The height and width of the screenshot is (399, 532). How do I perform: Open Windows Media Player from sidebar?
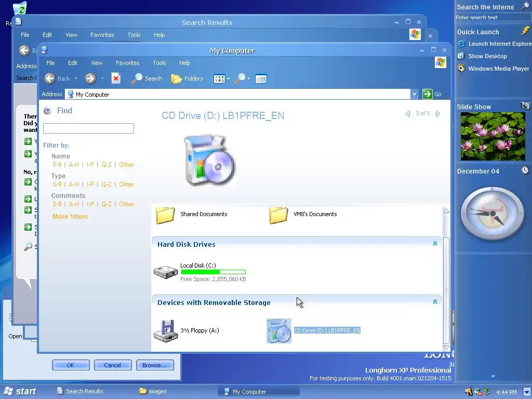click(494, 69)
